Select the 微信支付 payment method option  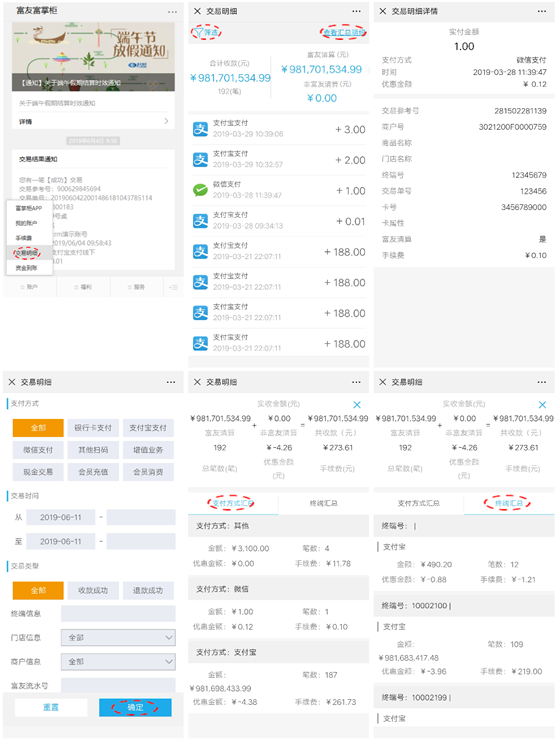point(38,450)
